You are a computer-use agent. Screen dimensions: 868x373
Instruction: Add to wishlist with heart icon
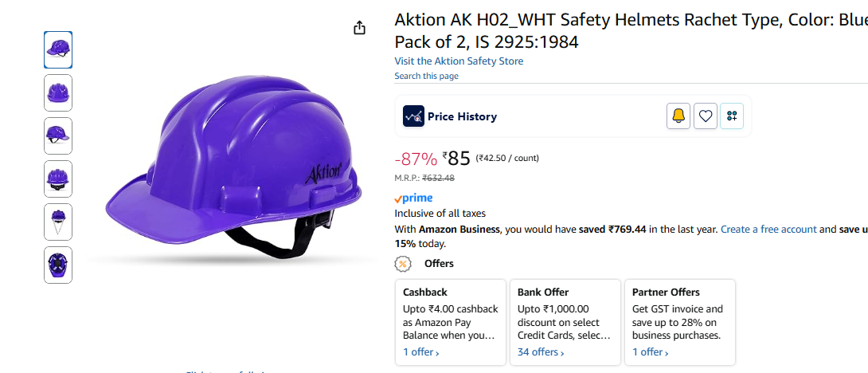[x=706, y=116]
